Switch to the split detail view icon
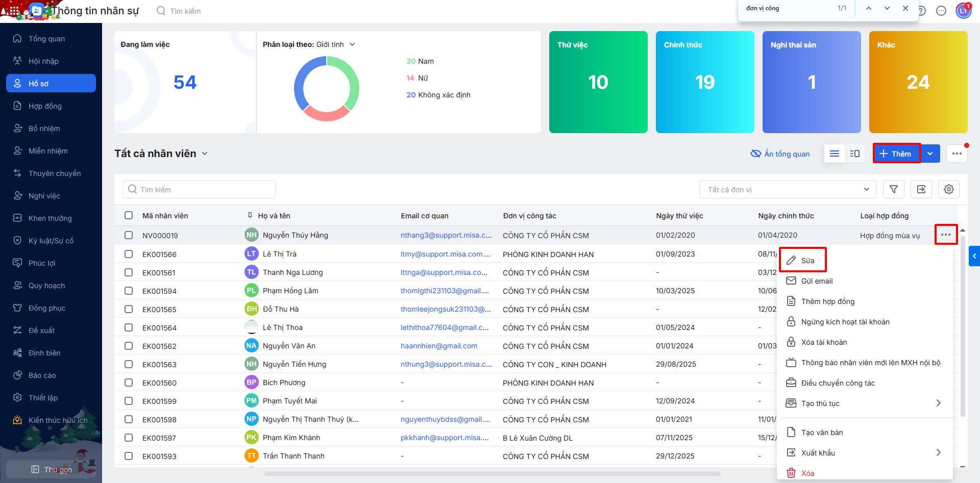The image size is (980, 483). [x=855, y=154]
